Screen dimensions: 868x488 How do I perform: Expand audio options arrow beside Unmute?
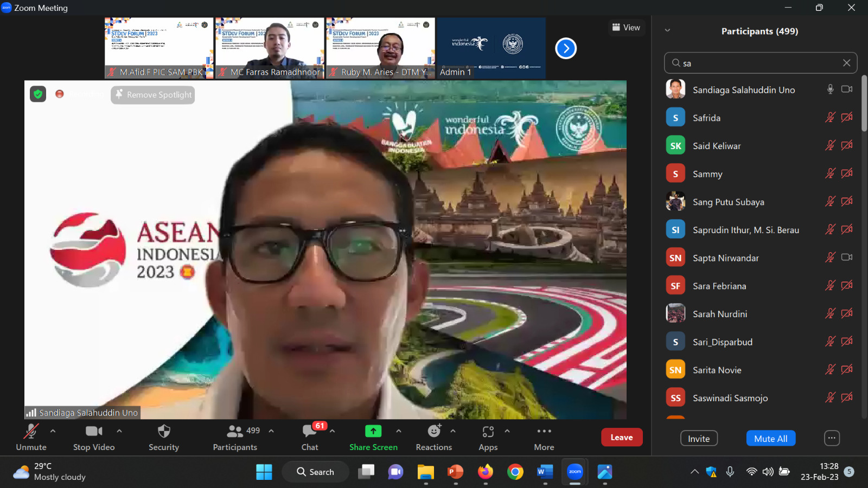coord(53,431)
